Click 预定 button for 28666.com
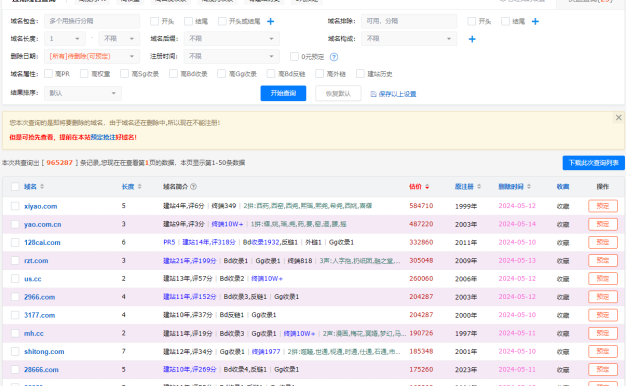 (603, 370)
